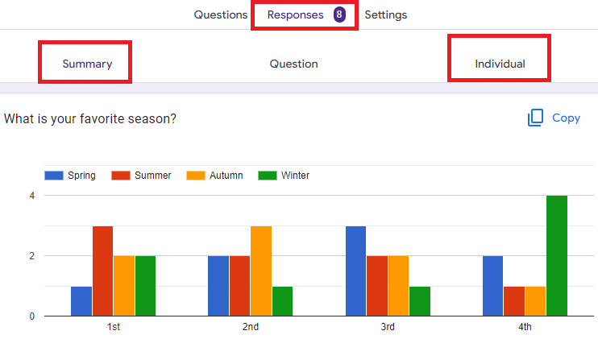Click the green Winter legend swatch

[x=268, y=176]
